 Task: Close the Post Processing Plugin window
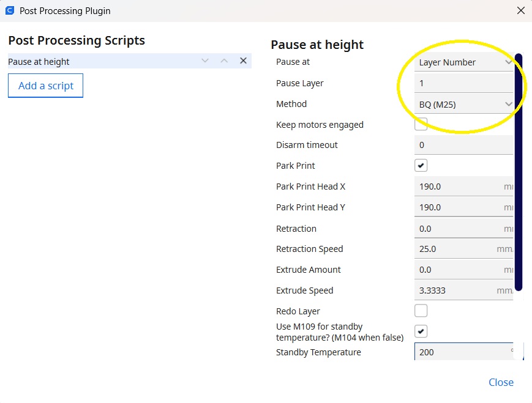(x=520, y=10)
